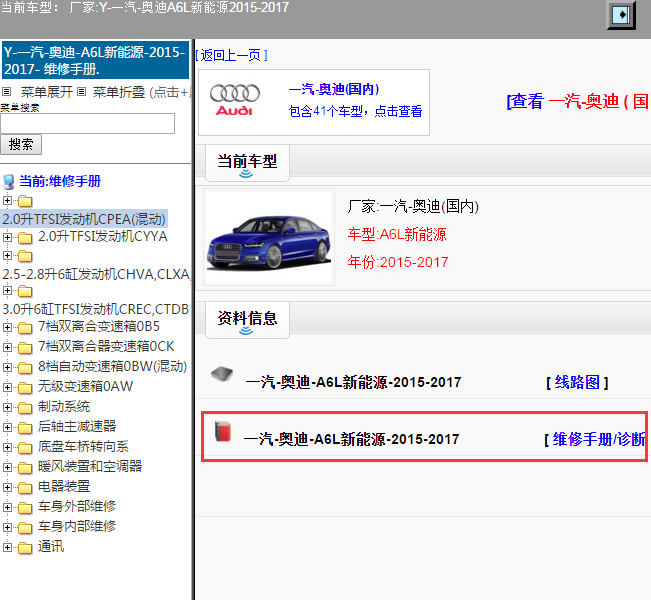Viewport: 651px width, 600px height.
Task: Click folder icon of 8档自动变速箱0BW(混动)
Action: (x=25, y=368)
